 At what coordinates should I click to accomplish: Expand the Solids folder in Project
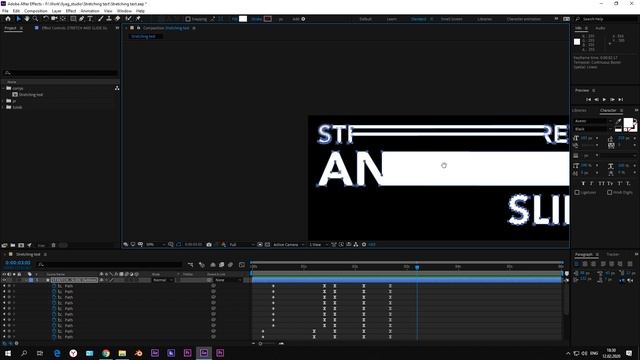pos(3,107)
